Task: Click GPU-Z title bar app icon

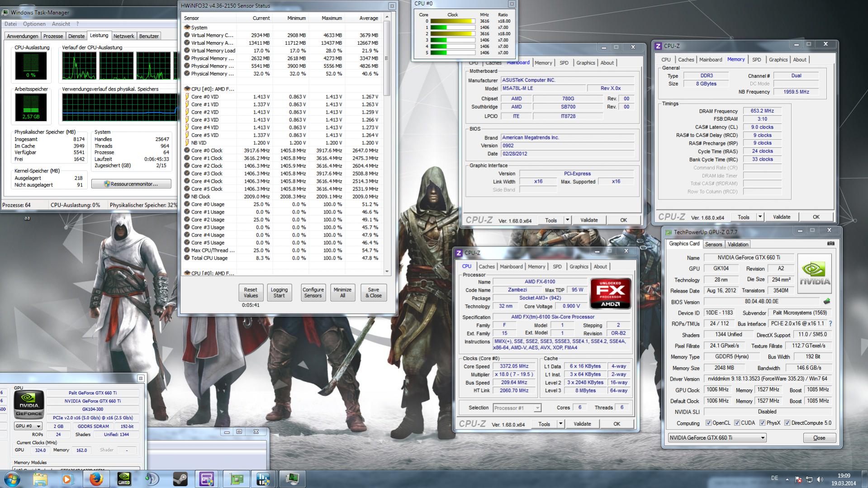Action: [x=669, y=232]
